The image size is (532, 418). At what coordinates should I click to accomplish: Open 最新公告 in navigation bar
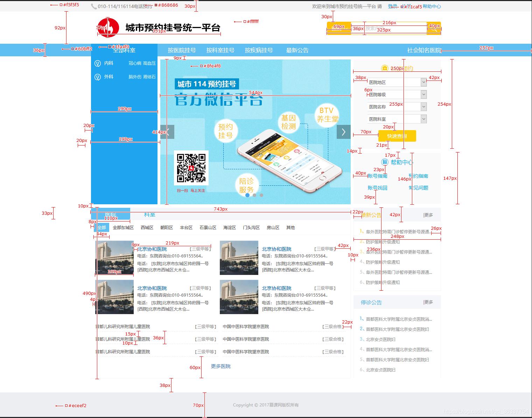297,50
